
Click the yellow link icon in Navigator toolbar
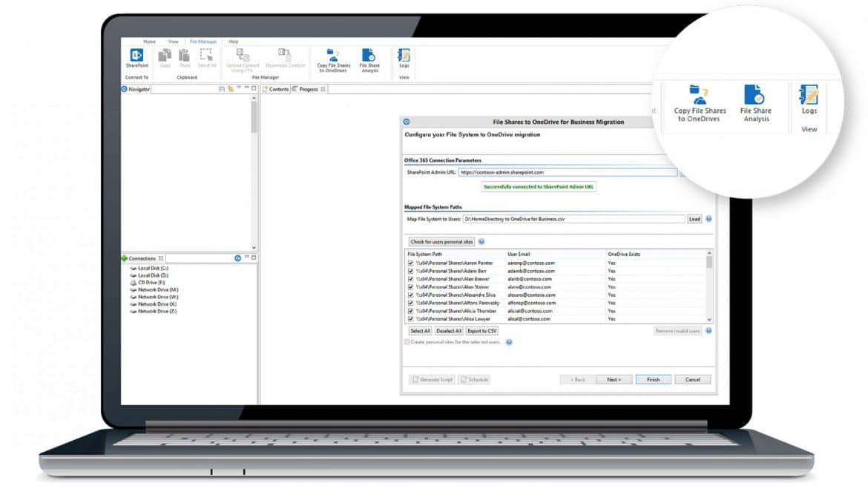231,88
